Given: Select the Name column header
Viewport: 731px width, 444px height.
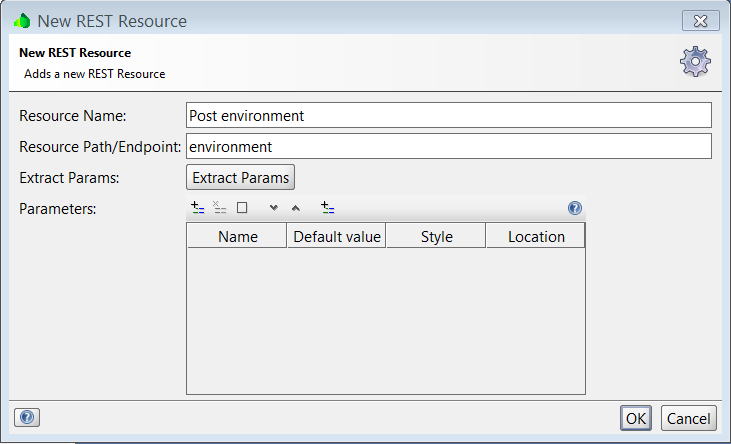Looking at the screenshot, I should click(x=237, y=236).
